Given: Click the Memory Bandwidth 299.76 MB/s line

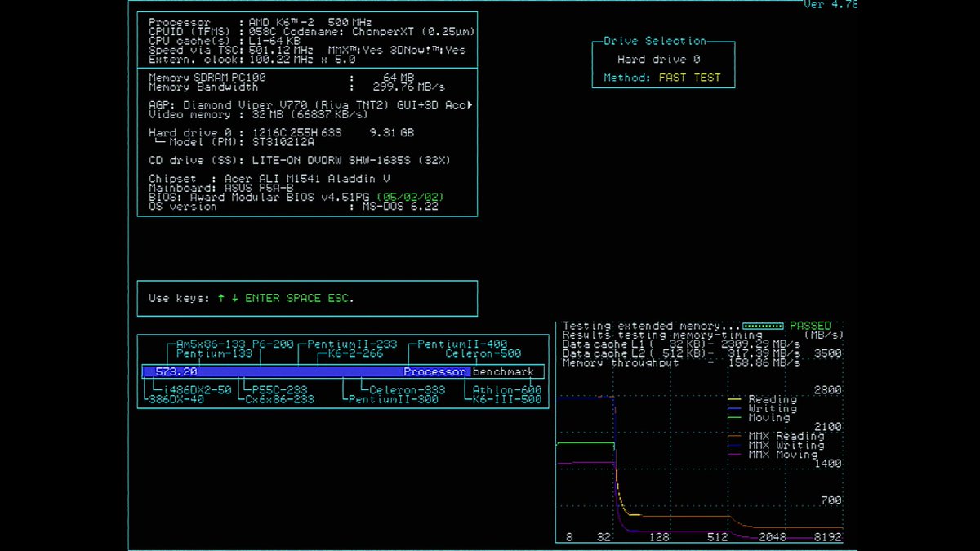Looking at the screenshot, I should click(296, 87).
